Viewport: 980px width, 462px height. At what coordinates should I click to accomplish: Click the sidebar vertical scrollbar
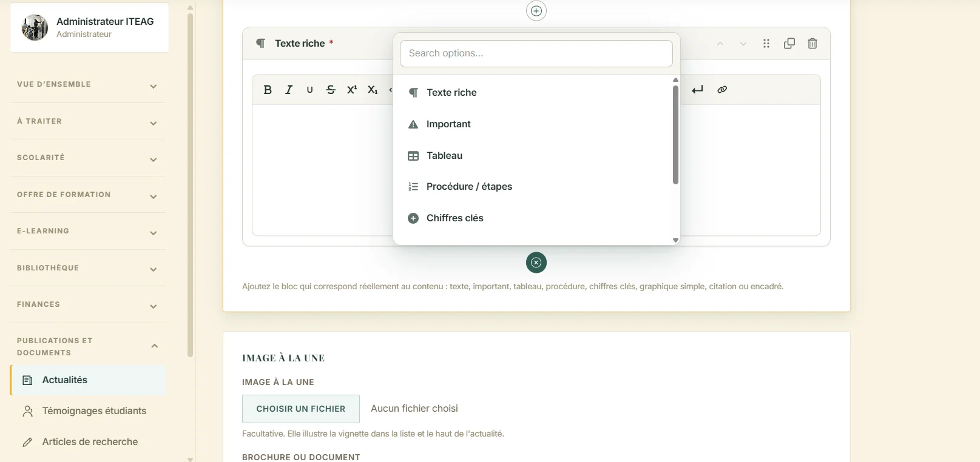pyautogui.click(x=191, y=185)
